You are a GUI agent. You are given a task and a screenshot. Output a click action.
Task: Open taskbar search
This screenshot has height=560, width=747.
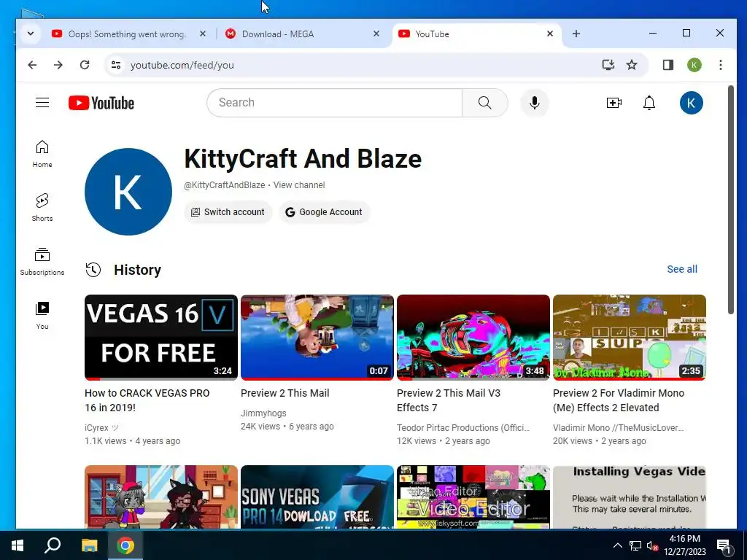tap(53, 545)
